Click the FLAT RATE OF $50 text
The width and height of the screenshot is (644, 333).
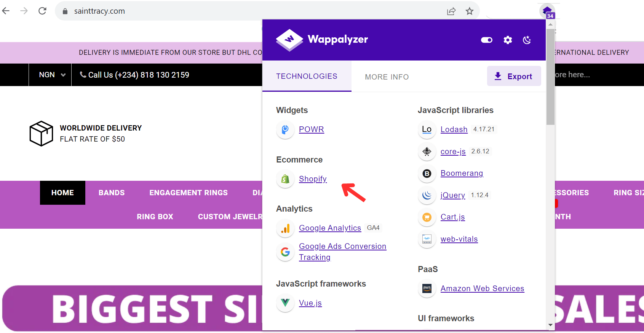tap(92, 139)
